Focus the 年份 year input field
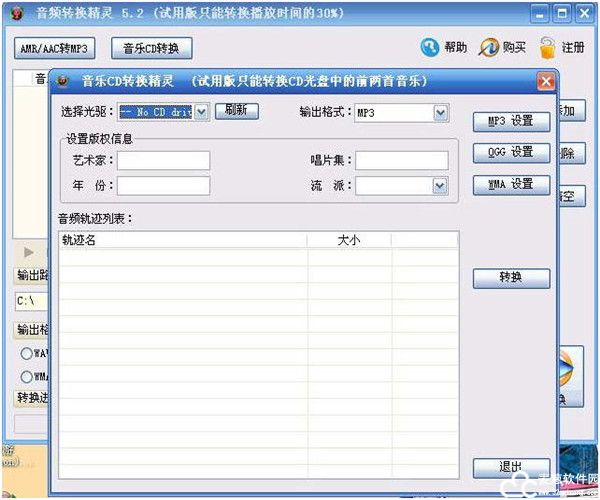The image size is (600, 500). coord(163,186)
